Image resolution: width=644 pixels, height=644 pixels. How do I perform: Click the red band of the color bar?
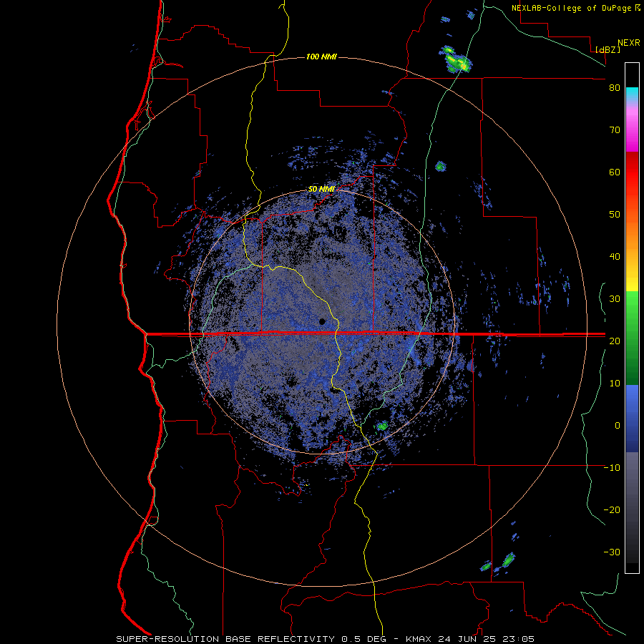pos(632,172)
